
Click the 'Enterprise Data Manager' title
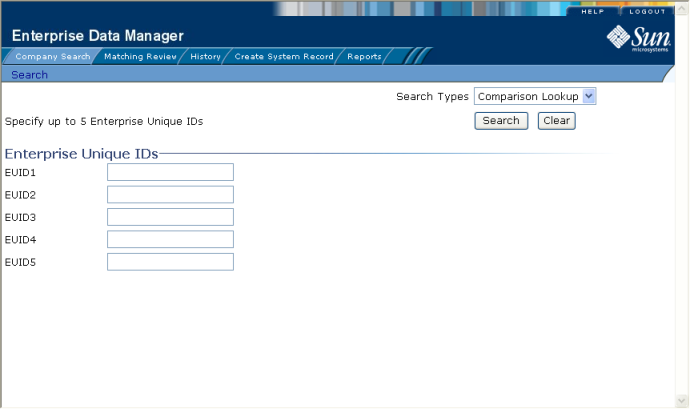pyautogui.click(x=98, y=36)
